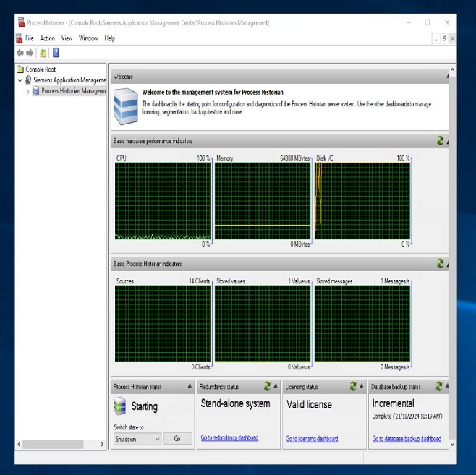Image resolution: width=476 pixels, height=475 pixels.
Task: Click the Valid license text
Action: coord(309,404)
